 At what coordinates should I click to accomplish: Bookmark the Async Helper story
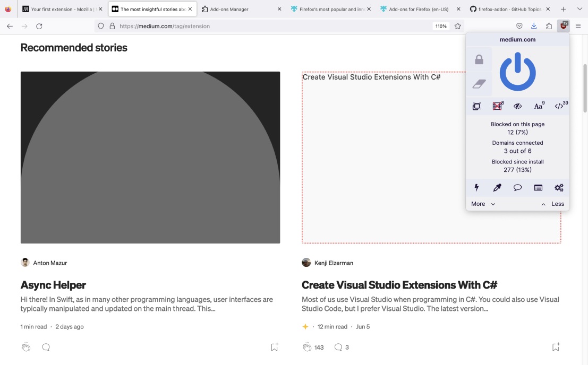click(x=275, y=347)
